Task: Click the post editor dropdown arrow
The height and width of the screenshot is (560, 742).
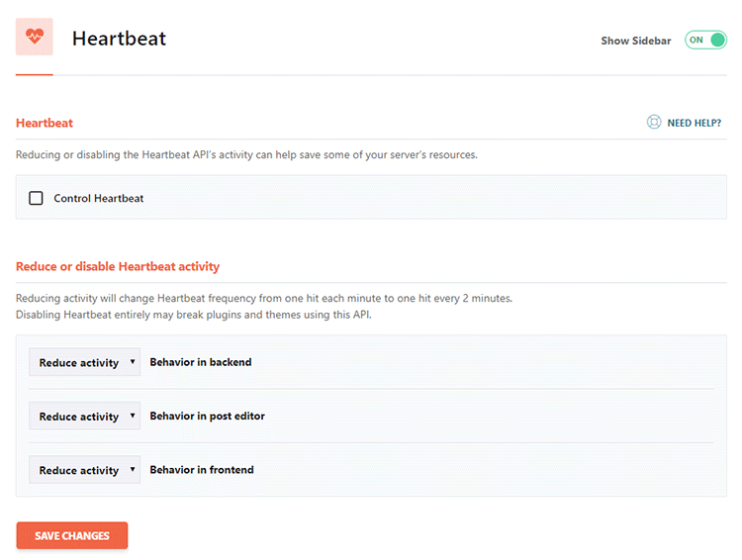Action: [x=133, y=416]
